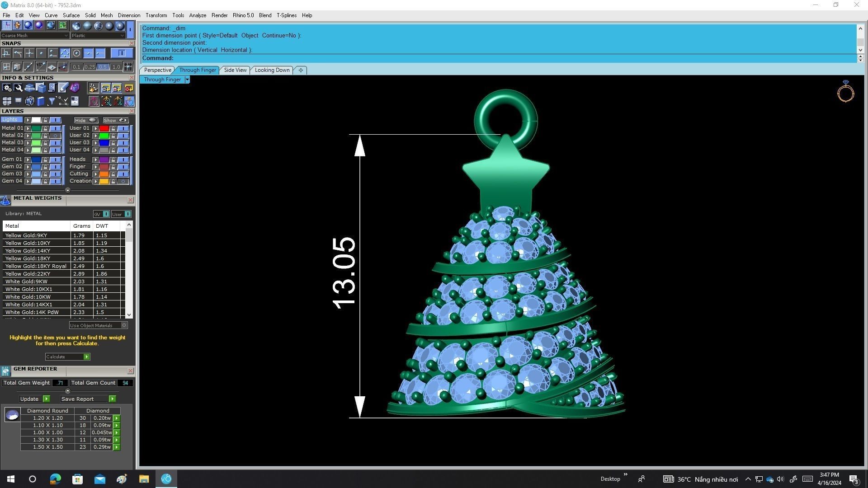Click the grid snap icon beside 1.0

coord(128,67)
